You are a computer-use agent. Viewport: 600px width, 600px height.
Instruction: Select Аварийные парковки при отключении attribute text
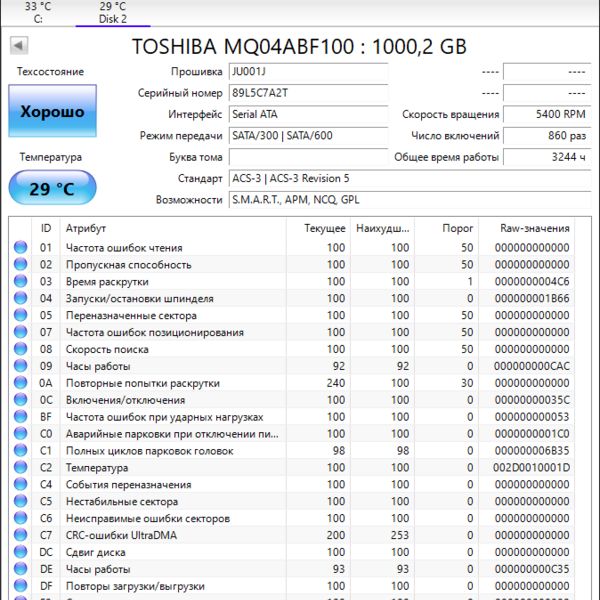click(172, 434)
